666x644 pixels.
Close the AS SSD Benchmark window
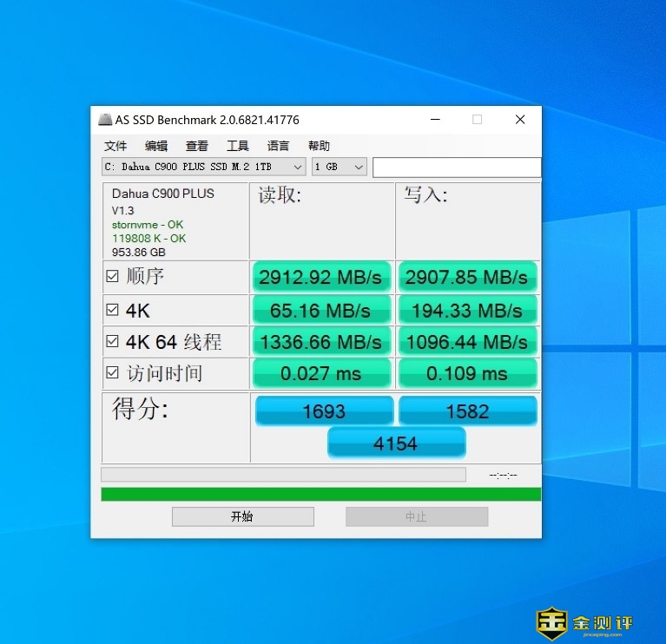[519, 120]
